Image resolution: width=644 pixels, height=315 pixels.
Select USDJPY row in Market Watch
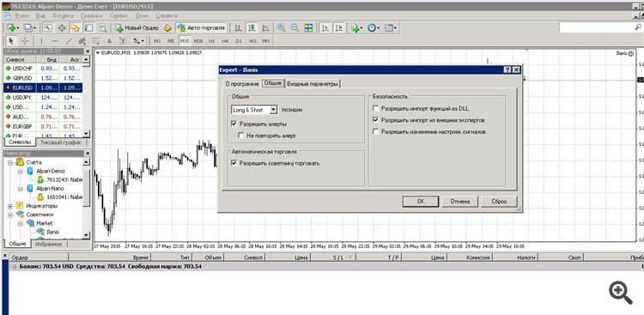(x=43, y=97)
